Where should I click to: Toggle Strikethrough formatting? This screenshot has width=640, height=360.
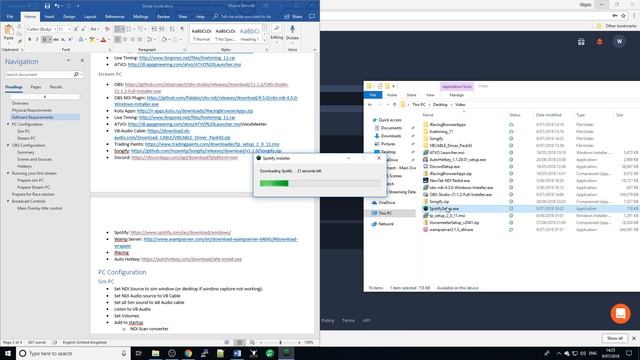tap(56, 40)
